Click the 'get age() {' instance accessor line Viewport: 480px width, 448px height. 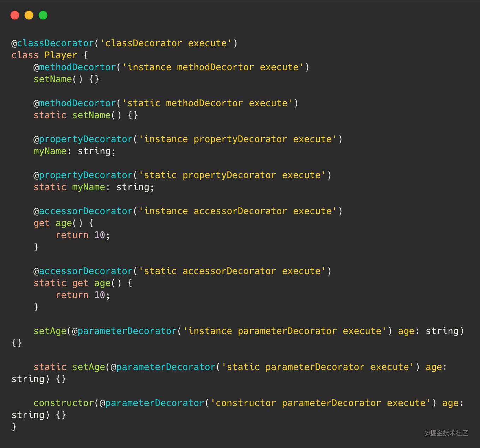(x=64, y=223)
